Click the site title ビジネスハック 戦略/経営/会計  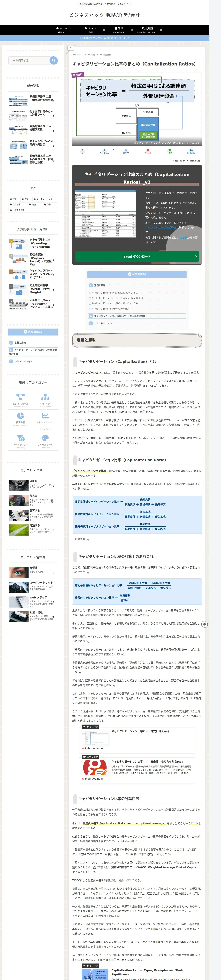point(104,15)
